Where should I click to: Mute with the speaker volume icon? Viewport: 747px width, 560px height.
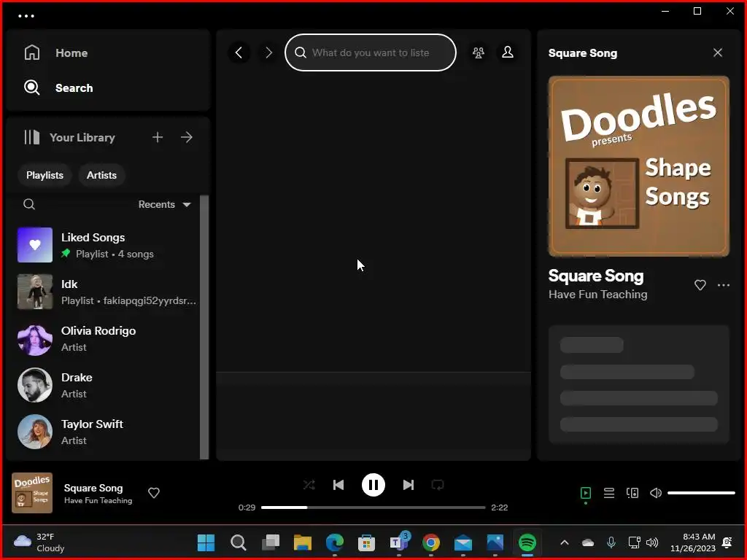(x=656, y=493)
